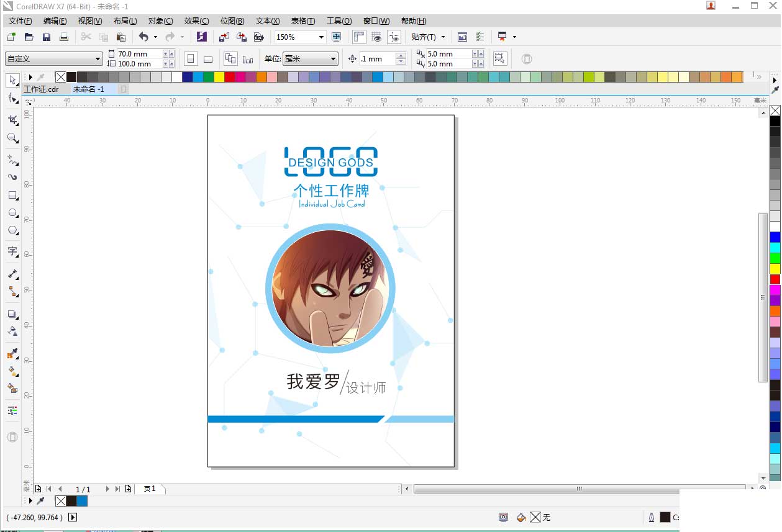Viewport: 782px width, 532px height.
Task: Select the Connector tool
Action: [12, 291]
